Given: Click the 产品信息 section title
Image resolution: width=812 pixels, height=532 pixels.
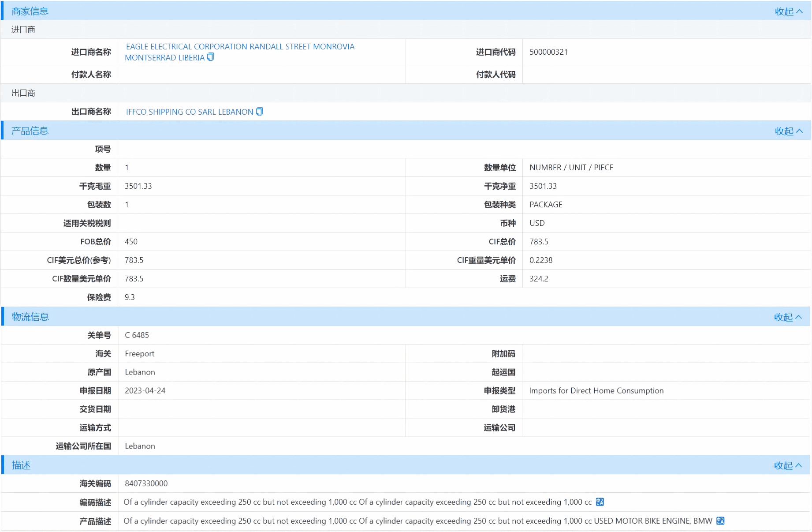Looking at the screenshot, I should [30, 131].
